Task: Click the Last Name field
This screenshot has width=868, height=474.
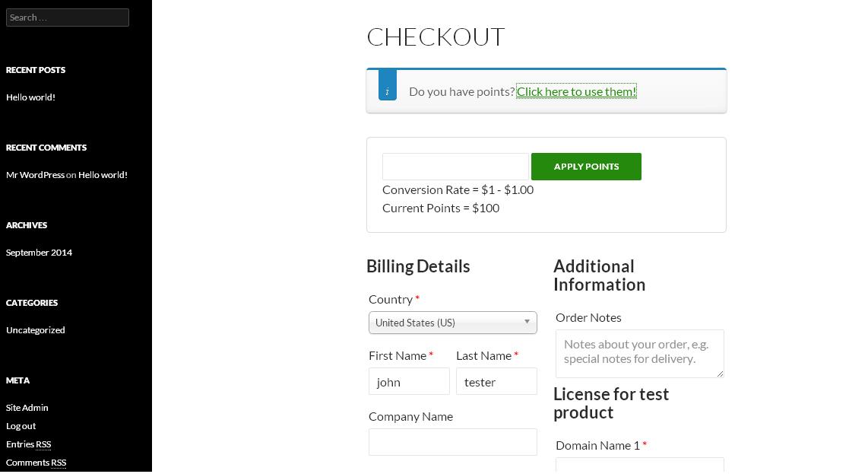Action: 496,381
